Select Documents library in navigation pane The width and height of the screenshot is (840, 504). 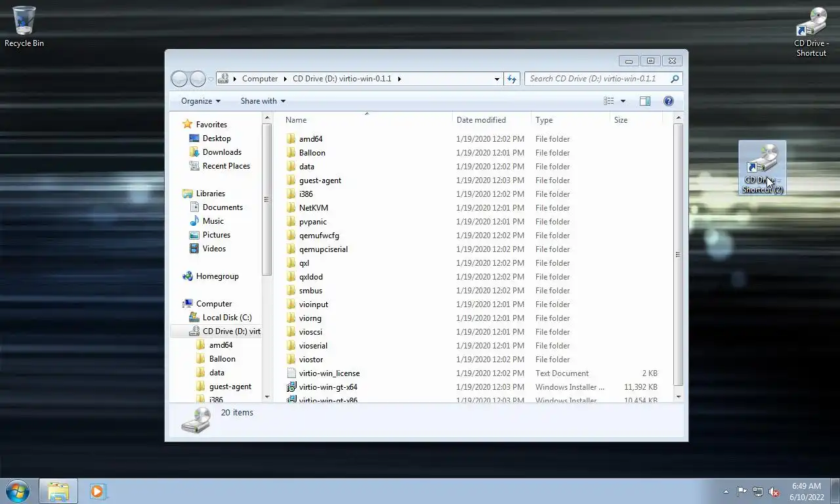point(222,207)
